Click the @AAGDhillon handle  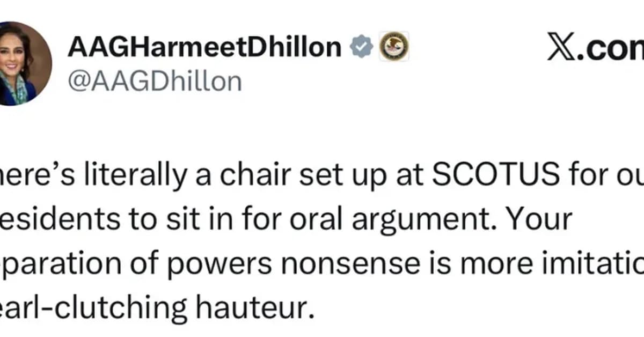[x=155, y=80]
